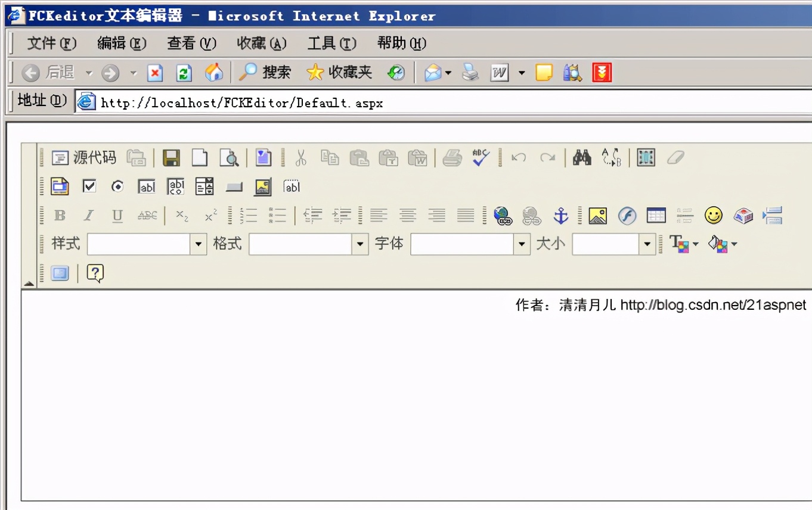Insert an image button form element

[263, 186]
